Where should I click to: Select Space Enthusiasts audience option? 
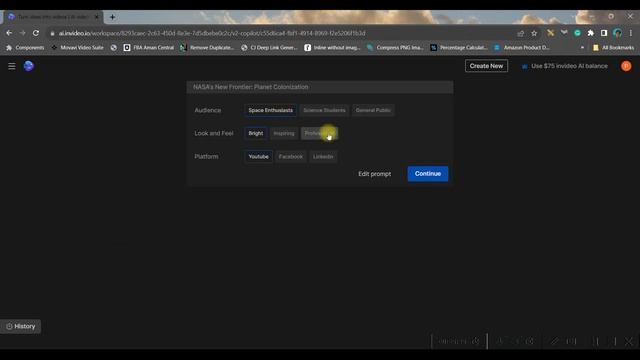coord(270,110)
